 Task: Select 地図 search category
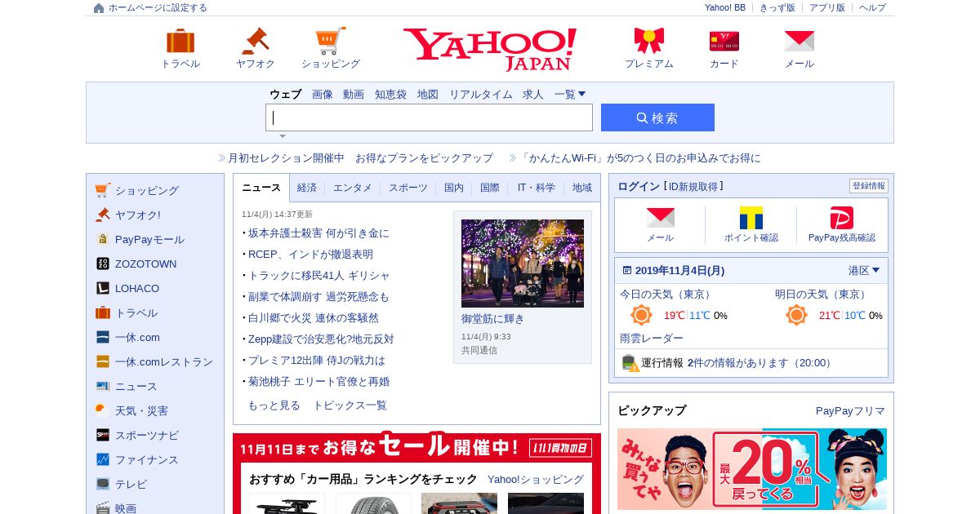pos(428,95)
